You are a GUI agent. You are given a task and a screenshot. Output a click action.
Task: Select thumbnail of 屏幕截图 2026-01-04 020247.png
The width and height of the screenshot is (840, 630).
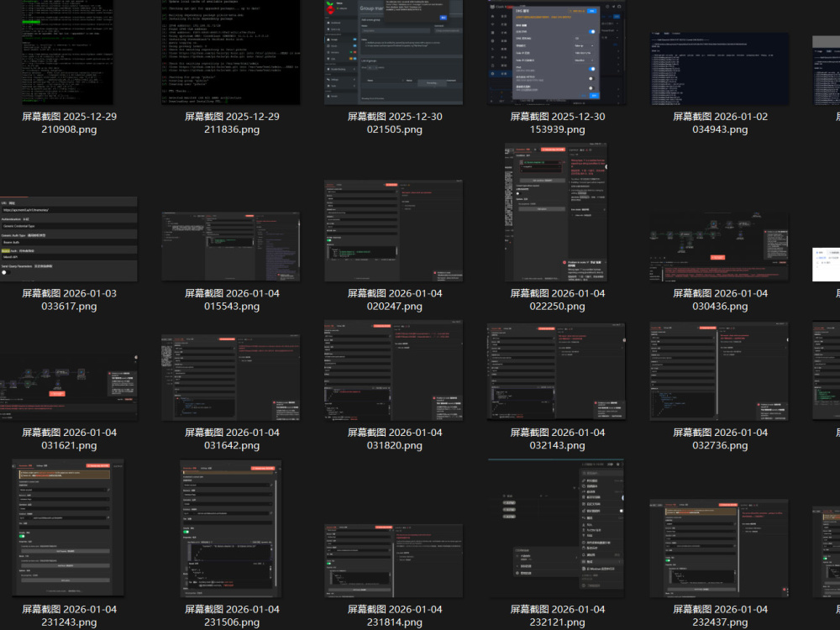point(394,231)
